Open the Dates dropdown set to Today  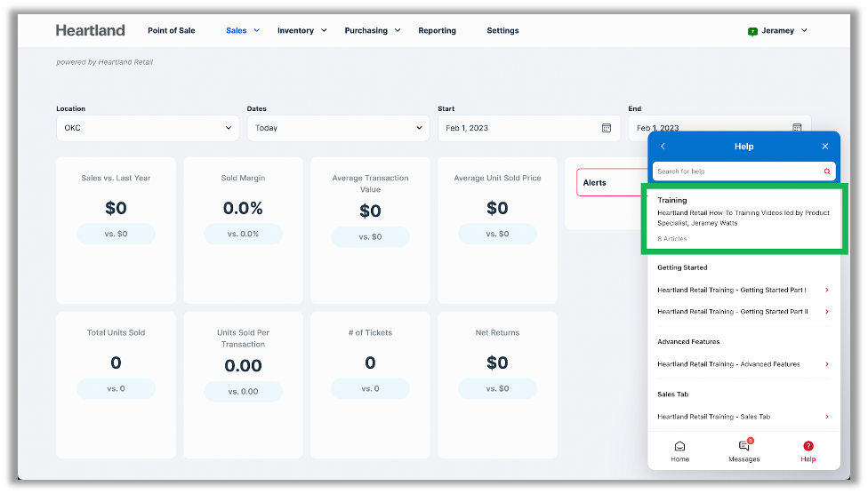coord(338,128)
